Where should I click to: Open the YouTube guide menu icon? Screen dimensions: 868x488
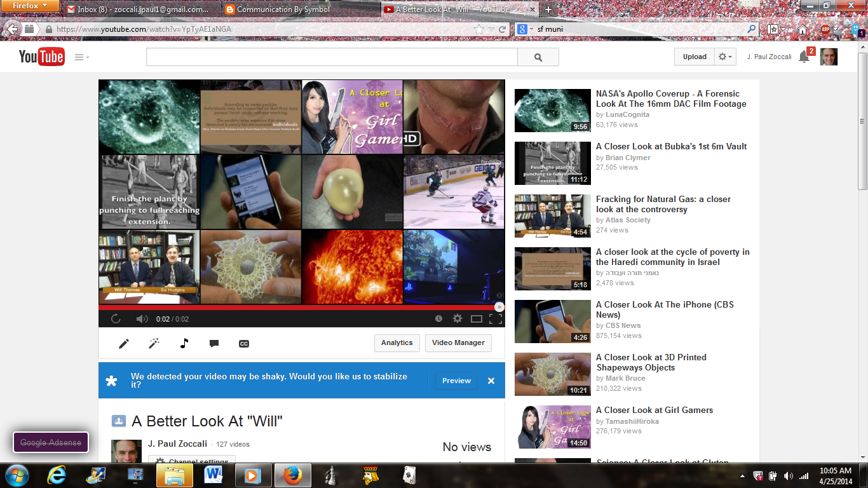[x=81, y=57]
